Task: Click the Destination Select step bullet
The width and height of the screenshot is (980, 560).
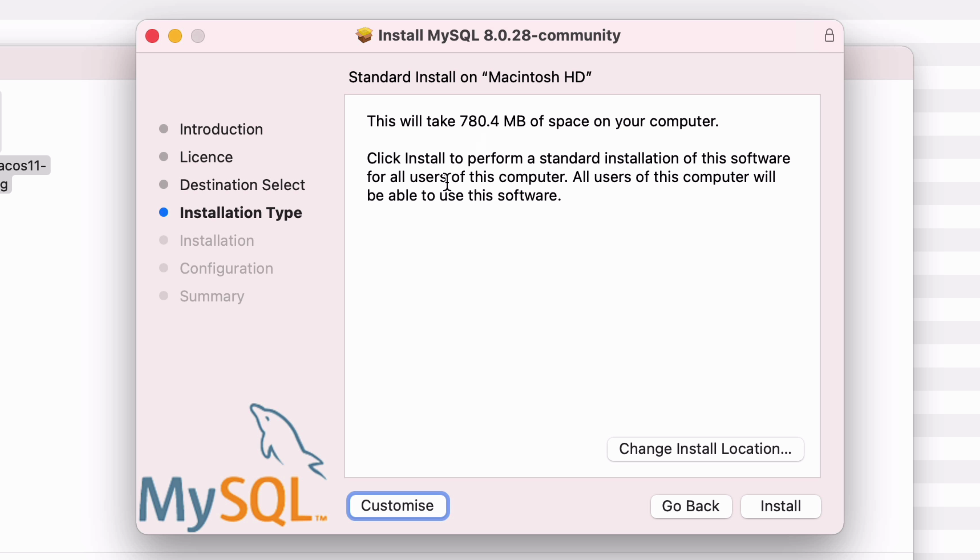Action: 164,185
